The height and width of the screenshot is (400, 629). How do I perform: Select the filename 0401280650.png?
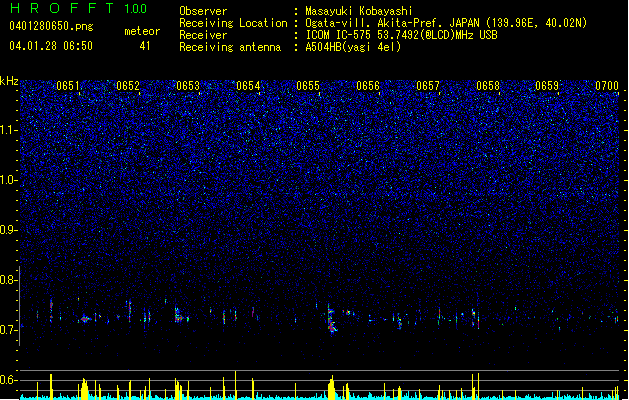coord(51,26)
